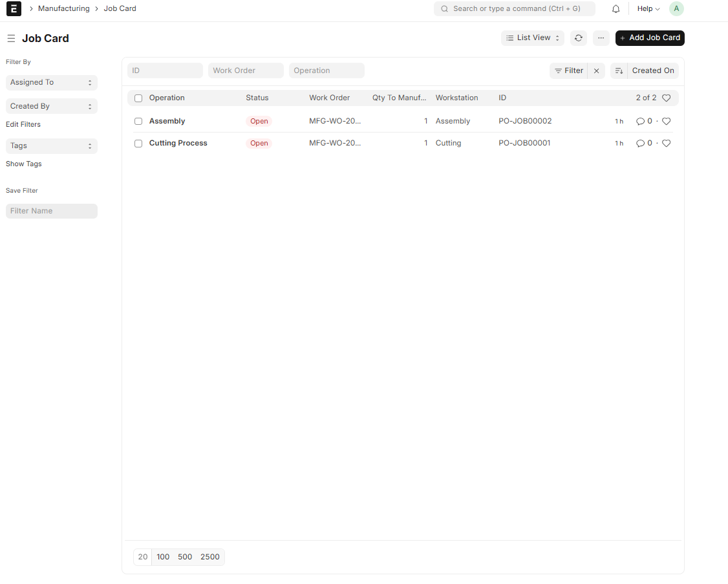Expand the Tags filter dropdown
728x584 pixels.
click(x=52, y=146)
